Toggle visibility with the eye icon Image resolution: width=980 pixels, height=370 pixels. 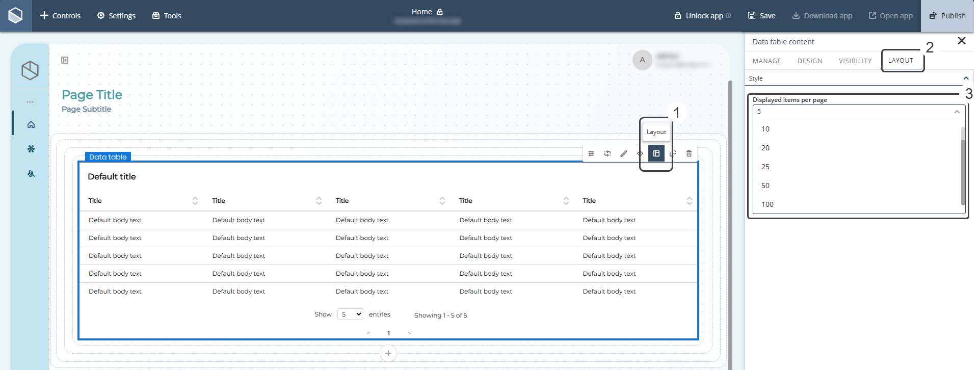point(640,153)
